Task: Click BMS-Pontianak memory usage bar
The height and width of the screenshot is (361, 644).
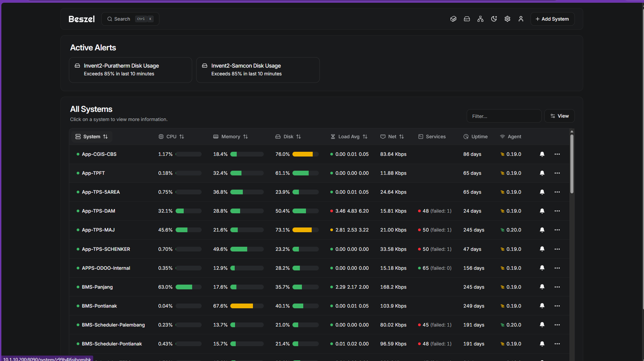Action: coord(247,306)
